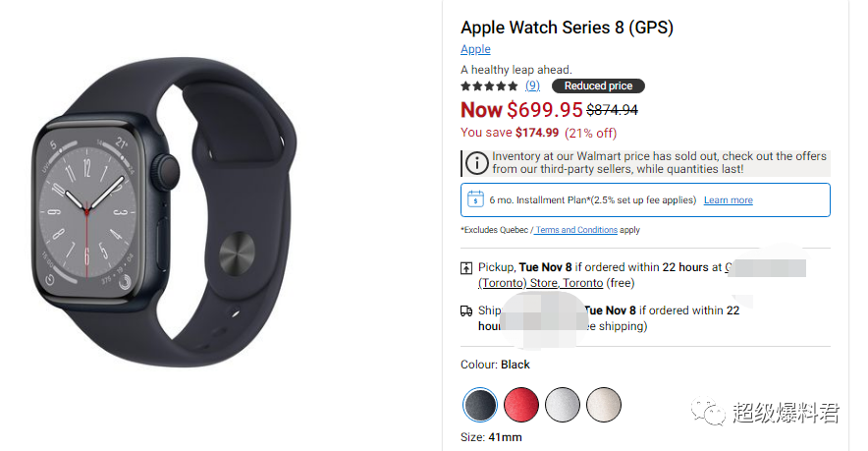Click the Apple Watch product image
868x451 pixels.
point(164,211)
